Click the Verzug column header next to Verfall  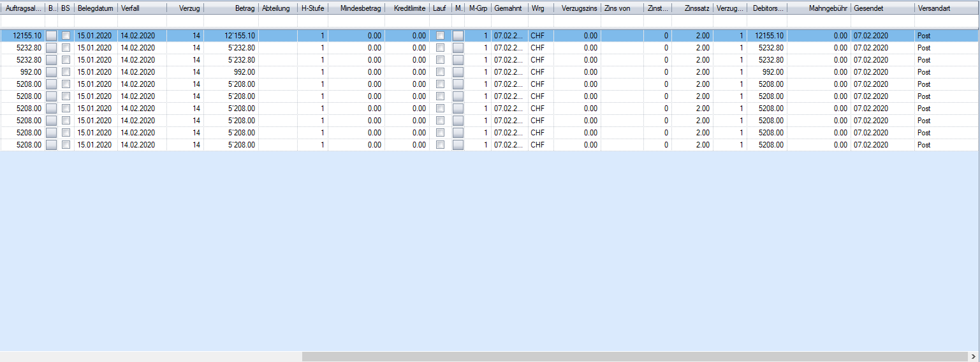185,8
